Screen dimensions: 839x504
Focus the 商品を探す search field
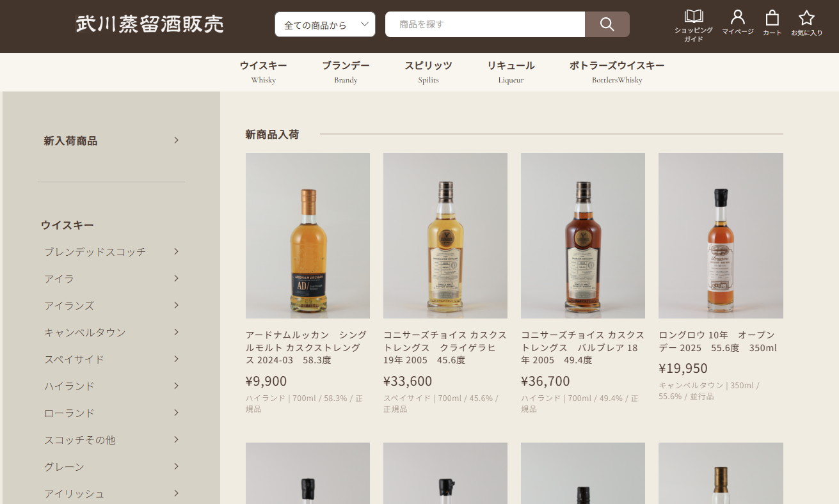(485, 24)
